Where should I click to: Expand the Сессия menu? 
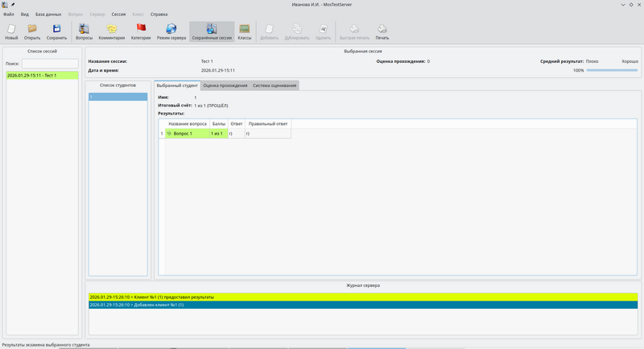[x=118, y=15]
